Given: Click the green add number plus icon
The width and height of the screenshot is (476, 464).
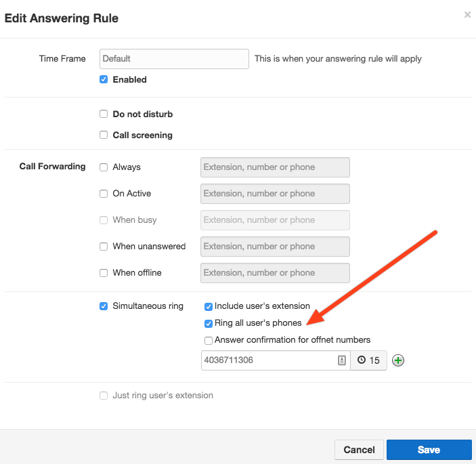Looking at the screenshot, I should 398,360.
